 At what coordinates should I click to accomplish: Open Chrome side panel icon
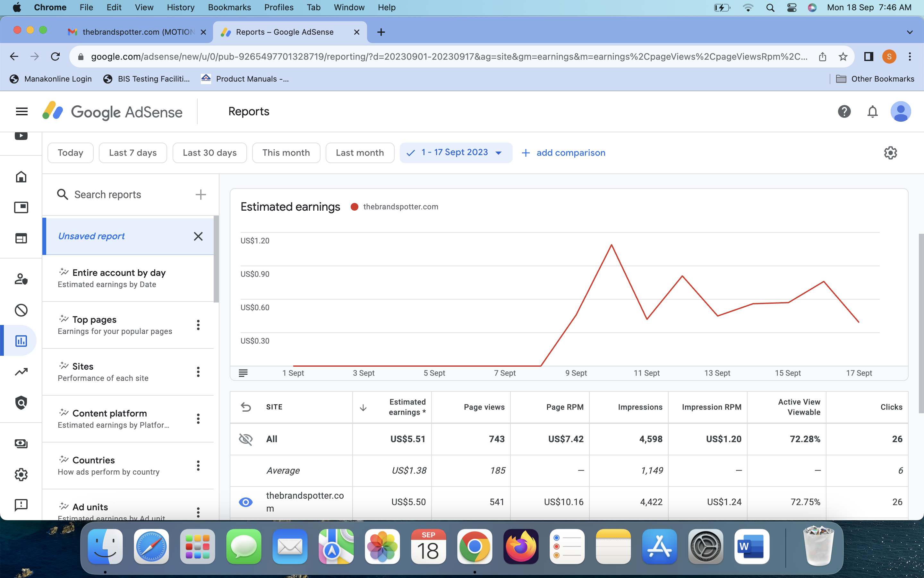coord(868,57)
